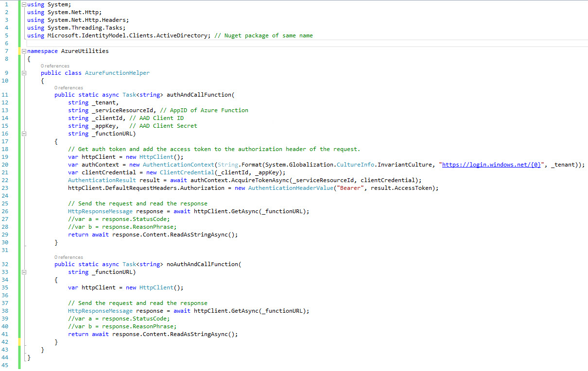
Task: Open 0 references above authAndCallFunction method
Action: click(x=69, y=87)
